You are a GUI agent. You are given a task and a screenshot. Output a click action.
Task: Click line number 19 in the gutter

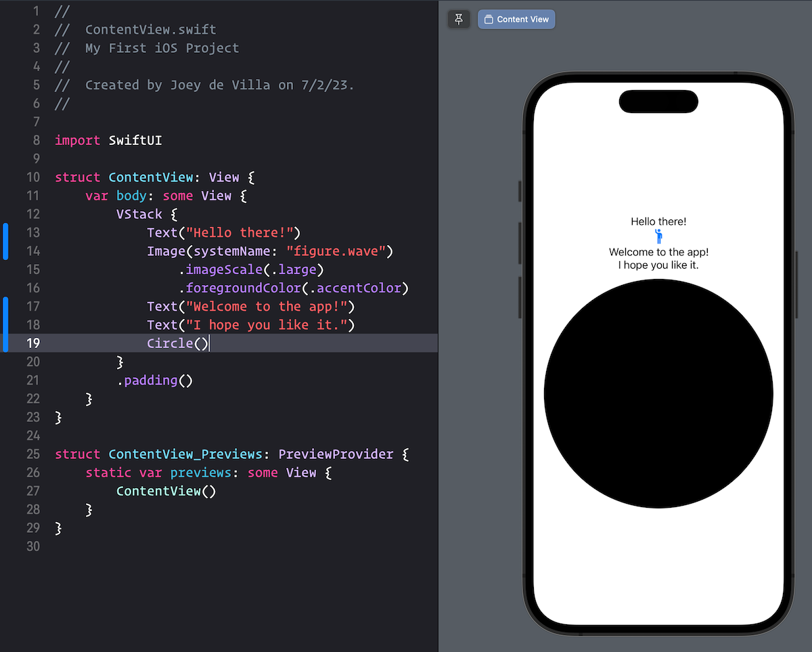33,343
